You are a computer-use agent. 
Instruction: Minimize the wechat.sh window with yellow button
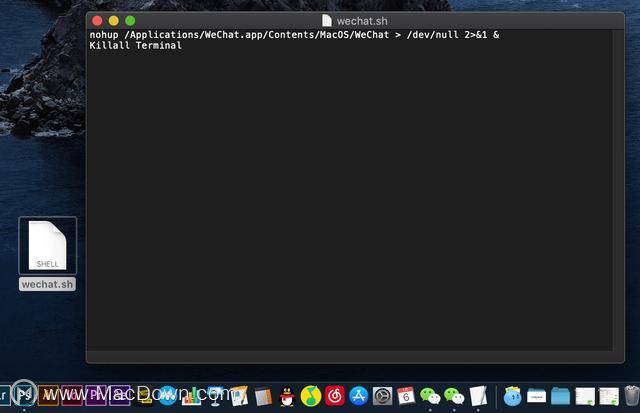click(113, 21)
